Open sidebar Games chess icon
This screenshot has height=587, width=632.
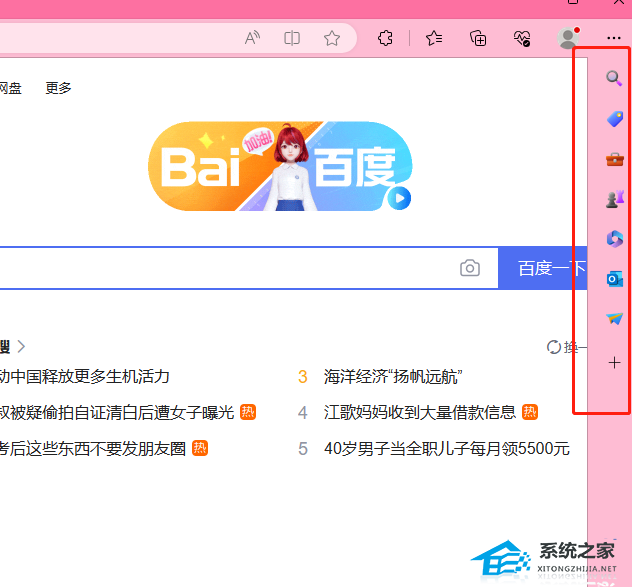(x=615, y=199)
